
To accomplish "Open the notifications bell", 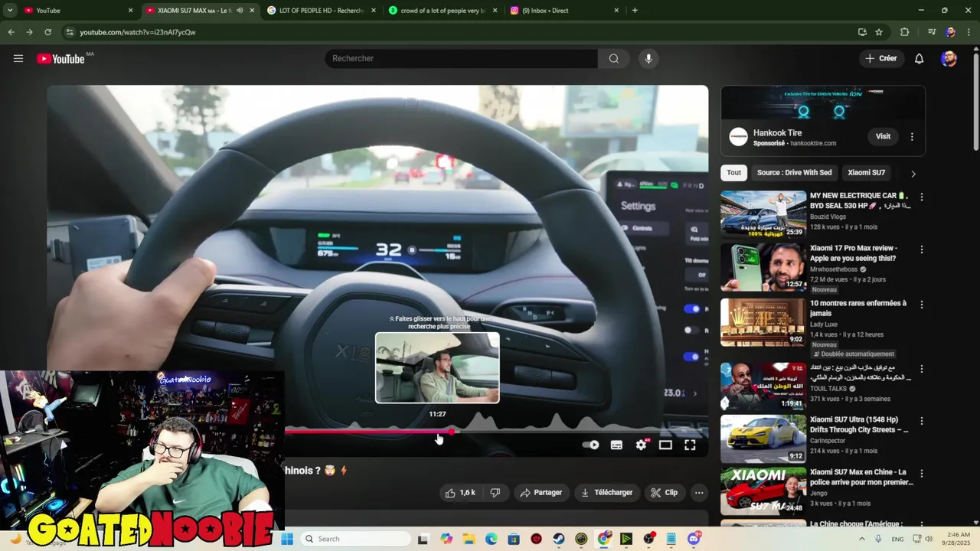I will click(x=920, y=59).
